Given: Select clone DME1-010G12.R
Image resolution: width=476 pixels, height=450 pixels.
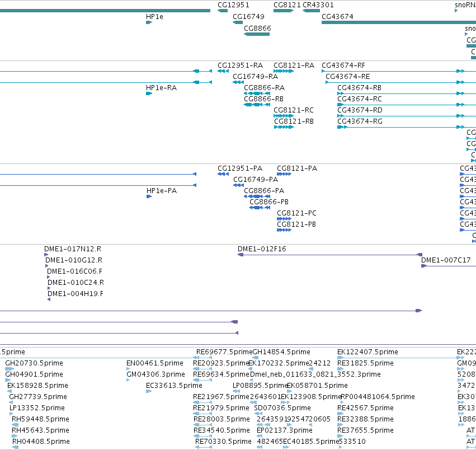Looking at the screenshot, I should 74,260.
